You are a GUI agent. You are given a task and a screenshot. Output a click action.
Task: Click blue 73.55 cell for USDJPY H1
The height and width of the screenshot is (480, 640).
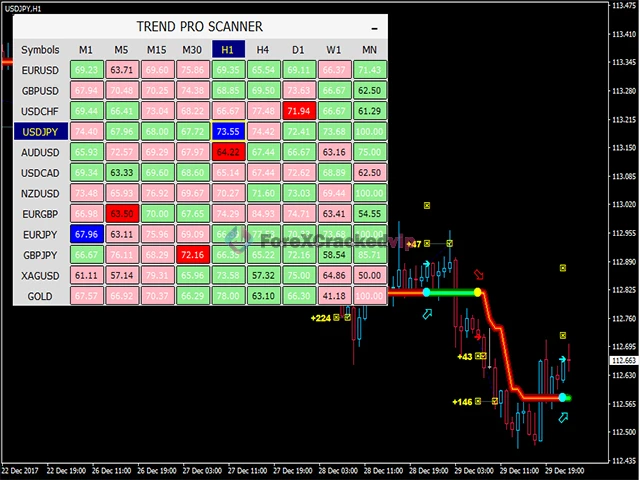(x=228, y=131)
